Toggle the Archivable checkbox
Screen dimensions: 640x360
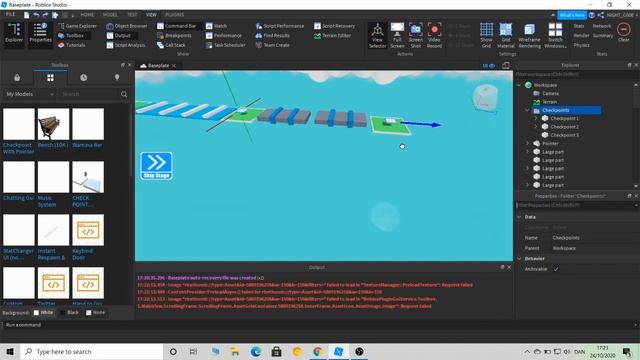pyautogui.click(x=556, y=269)
